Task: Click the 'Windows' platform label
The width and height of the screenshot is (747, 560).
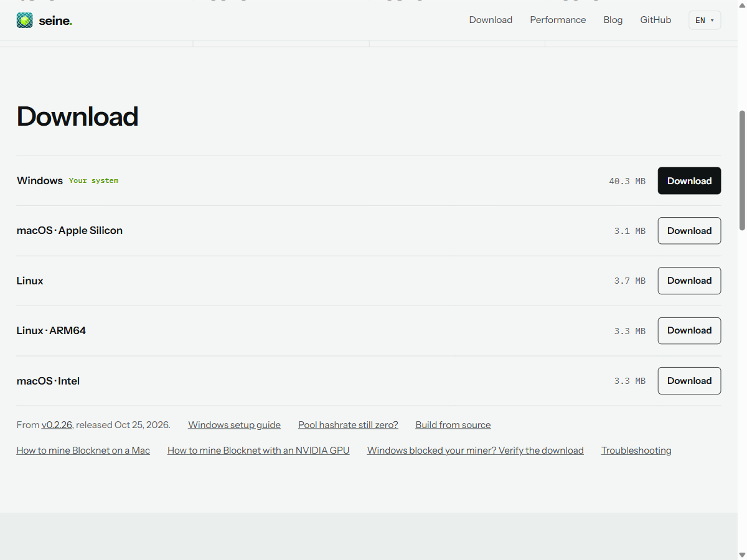Action: coord(40,180)
